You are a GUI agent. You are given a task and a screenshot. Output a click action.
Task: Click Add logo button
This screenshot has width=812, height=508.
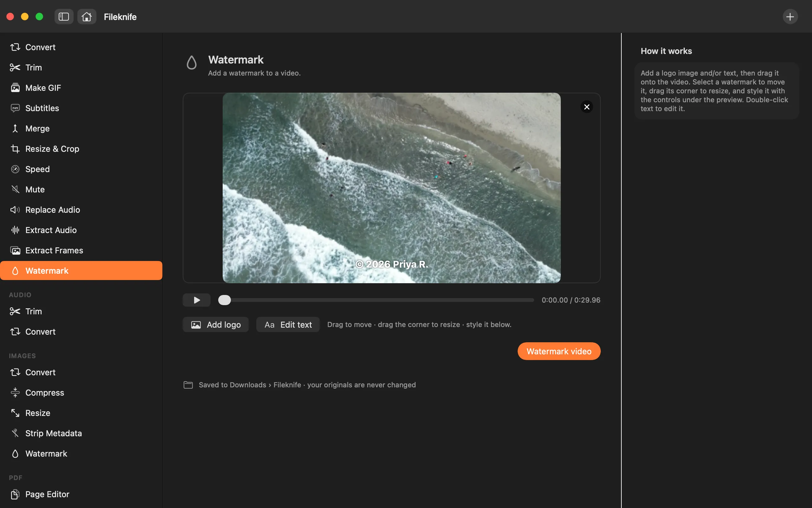click(216, 324)
